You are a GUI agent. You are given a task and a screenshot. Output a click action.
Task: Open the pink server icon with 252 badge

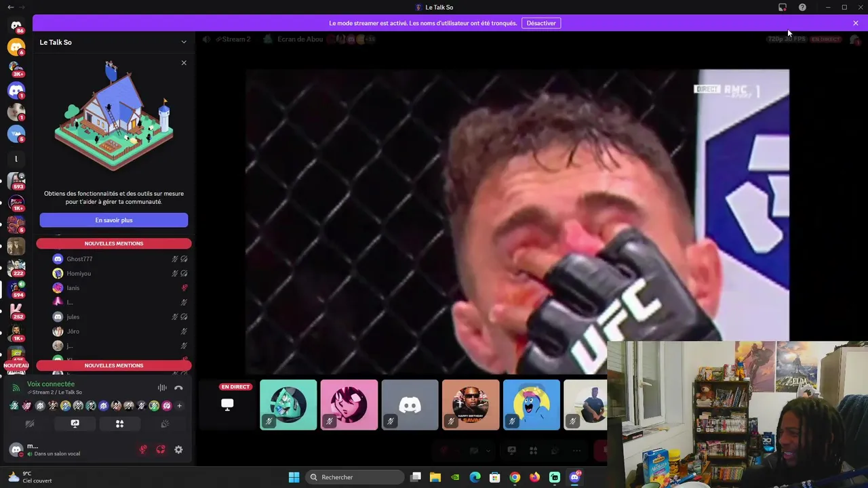[x=16, y=311]
